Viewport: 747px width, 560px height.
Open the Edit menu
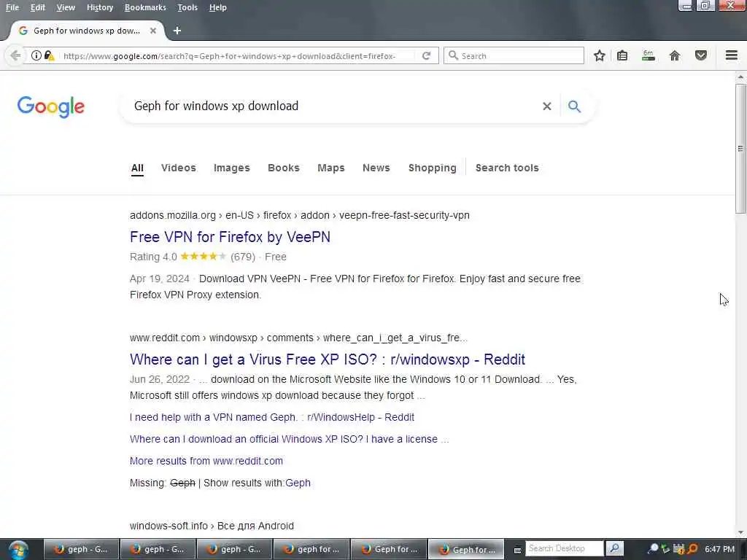pos(38,7)
